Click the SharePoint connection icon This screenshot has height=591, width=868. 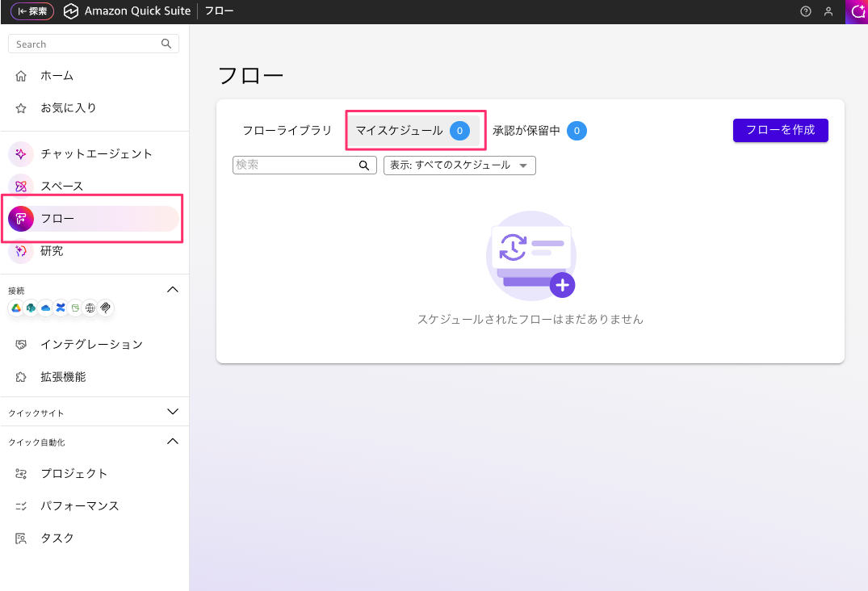pos(31,308)
